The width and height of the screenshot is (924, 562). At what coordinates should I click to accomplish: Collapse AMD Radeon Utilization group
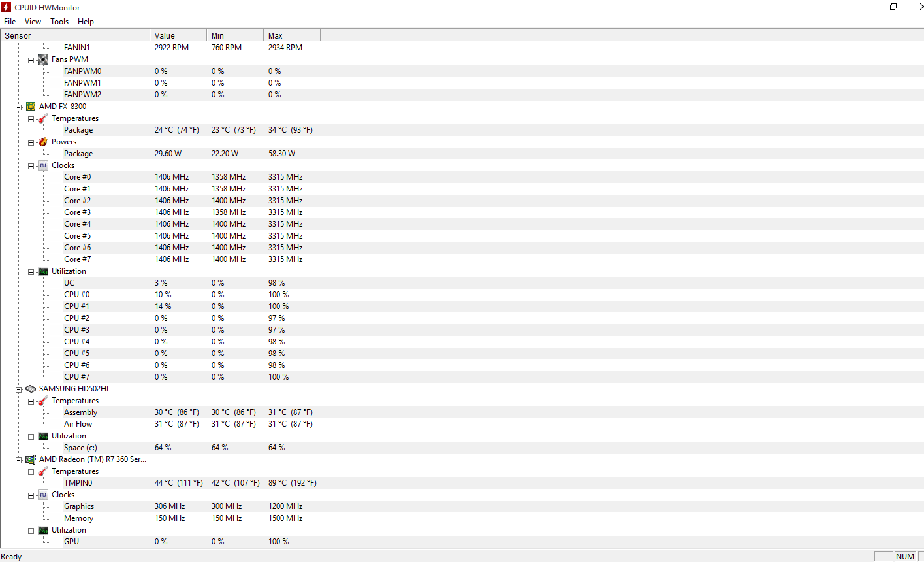pyautogui.click(x=31, y=531)
